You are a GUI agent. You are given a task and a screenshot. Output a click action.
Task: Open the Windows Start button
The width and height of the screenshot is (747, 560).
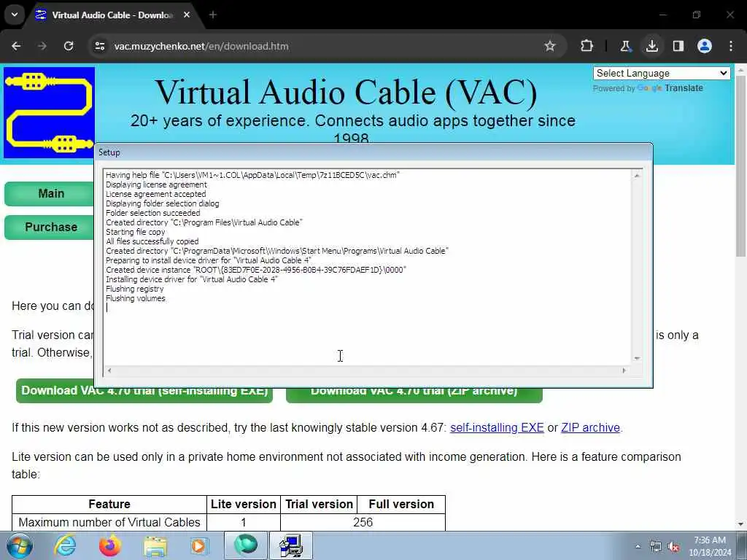[x=19, y=545]
